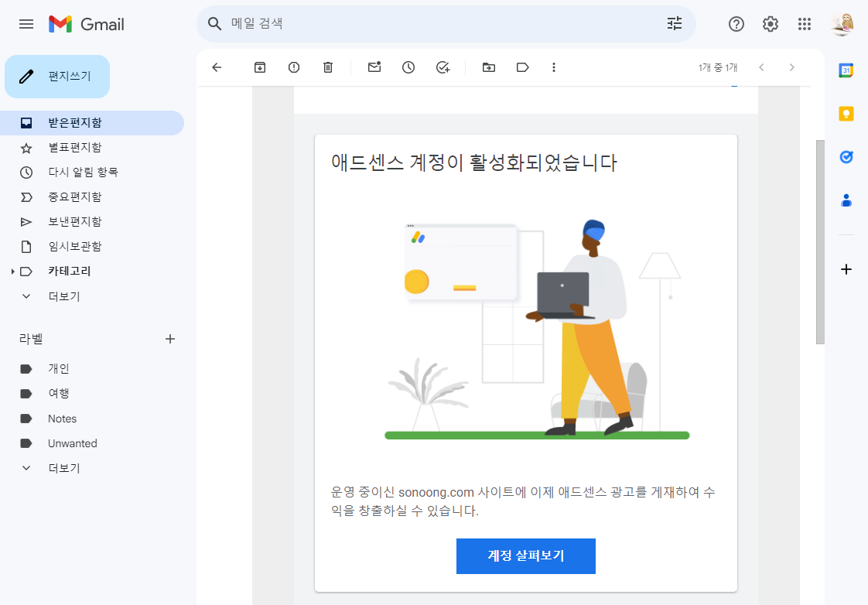The image size is (868, 605).
Task: Open 받은편지함 inbox folder
Action: (x=92, y=123)
